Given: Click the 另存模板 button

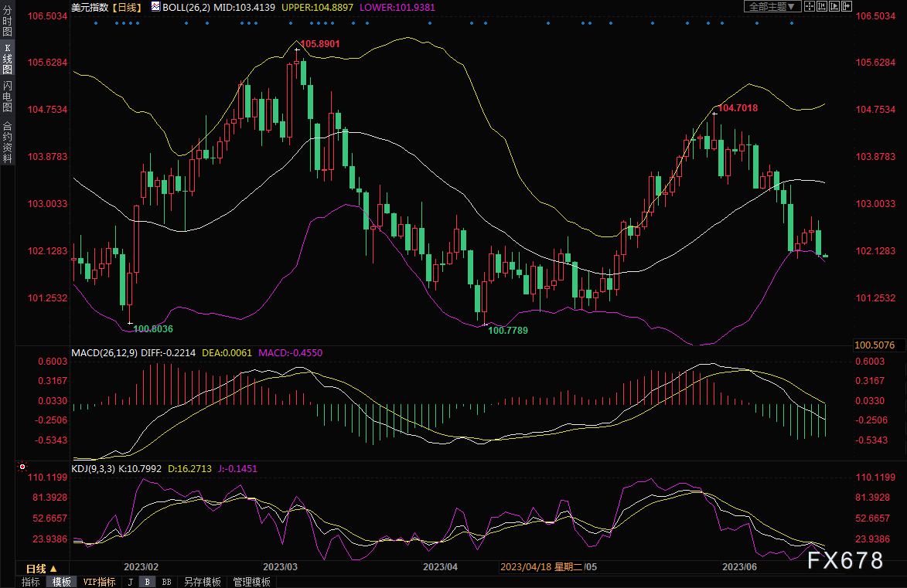Looking at the screenshot, I should click(203, 582).
